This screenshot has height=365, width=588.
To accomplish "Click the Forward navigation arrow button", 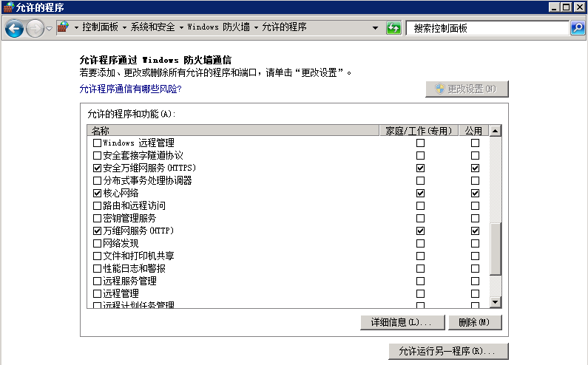I will tap(35, 28).
